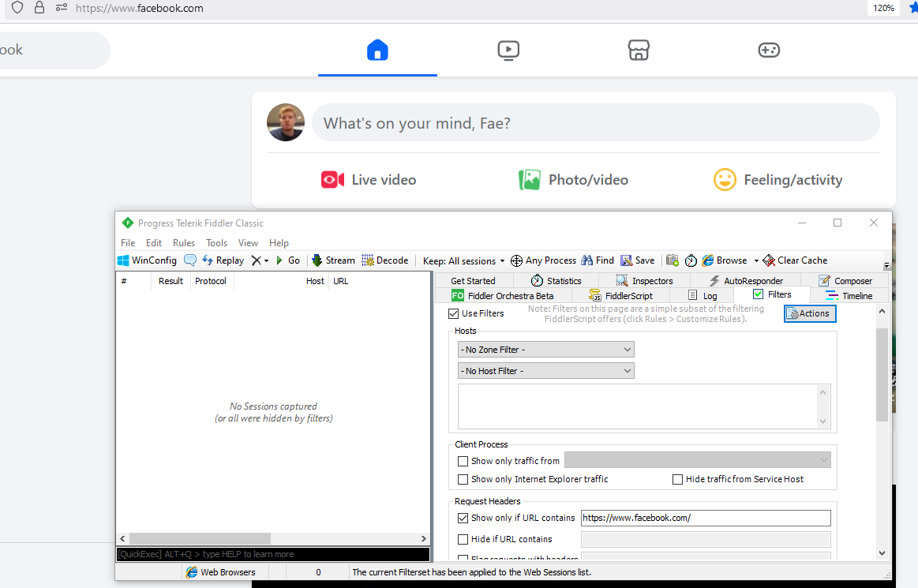Viewport: 918px width, 588px height.
Task: Click the Show only if URL contains field
Action: coord(705,519)
